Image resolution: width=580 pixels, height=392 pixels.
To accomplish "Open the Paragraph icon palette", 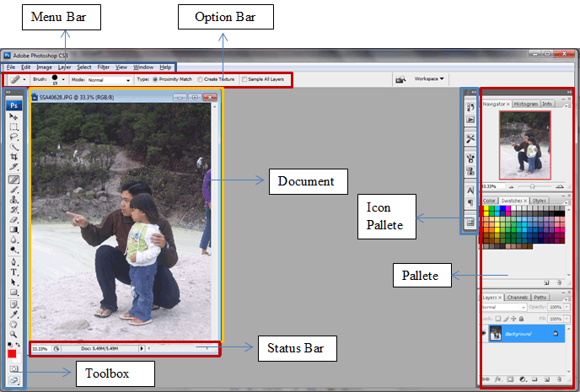I will coord(470,202).
